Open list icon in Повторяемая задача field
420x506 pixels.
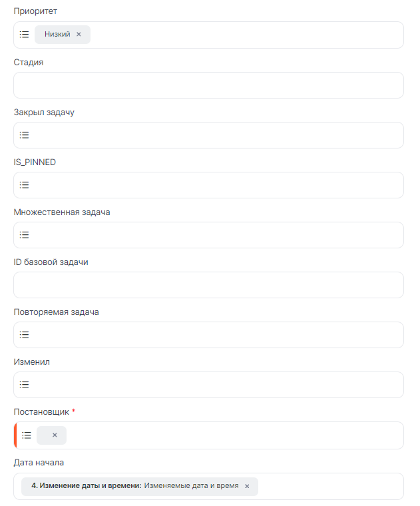click(24, 335)
